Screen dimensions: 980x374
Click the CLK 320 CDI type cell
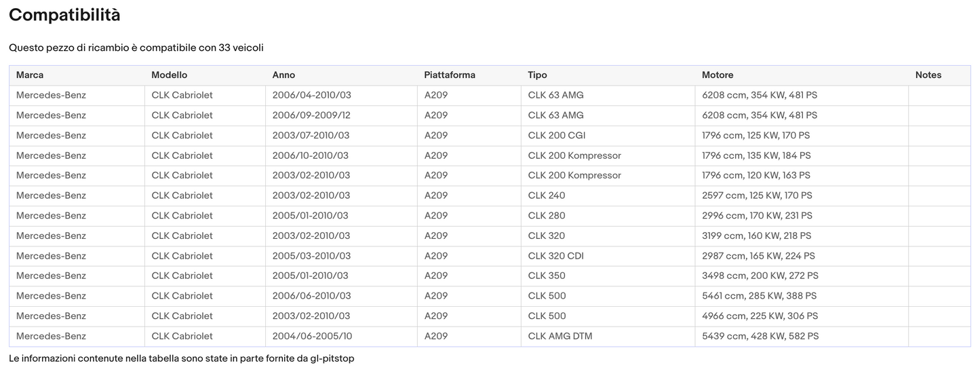(x=555, y=256)
